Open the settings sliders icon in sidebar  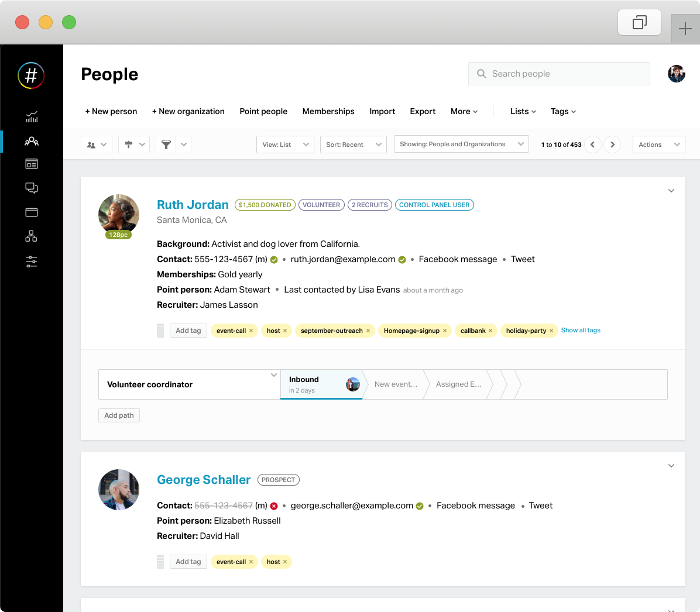coord(32,262)
